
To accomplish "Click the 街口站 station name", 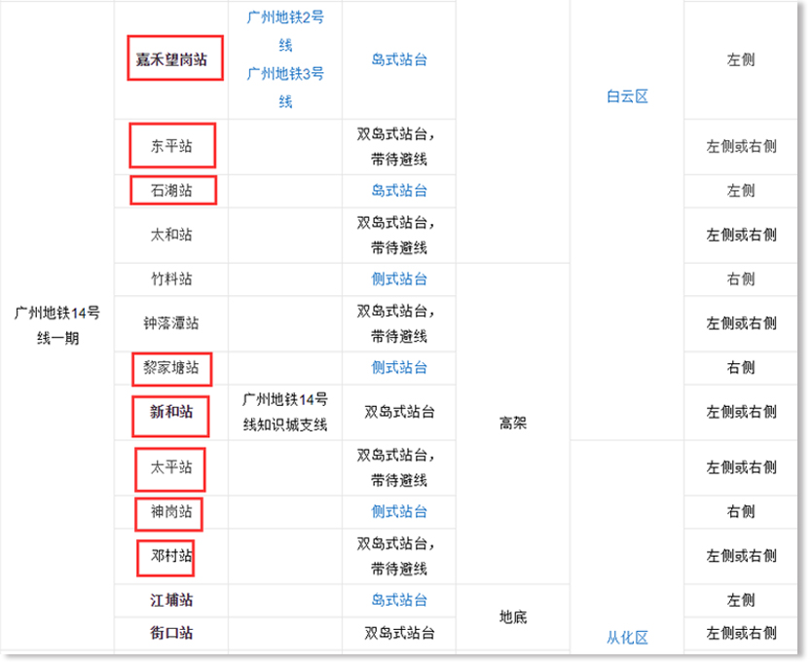I will click(x=171, y=633).
